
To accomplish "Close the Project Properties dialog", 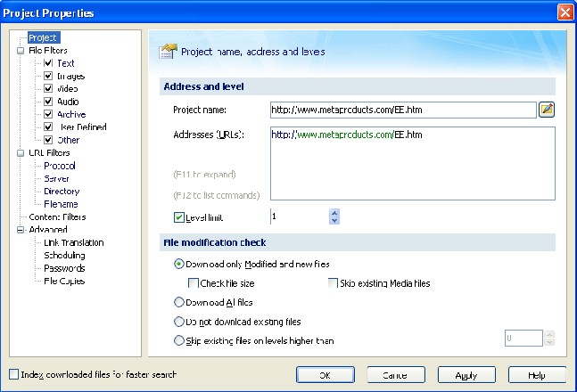I will pyautogui.click(x=565, y=12).
